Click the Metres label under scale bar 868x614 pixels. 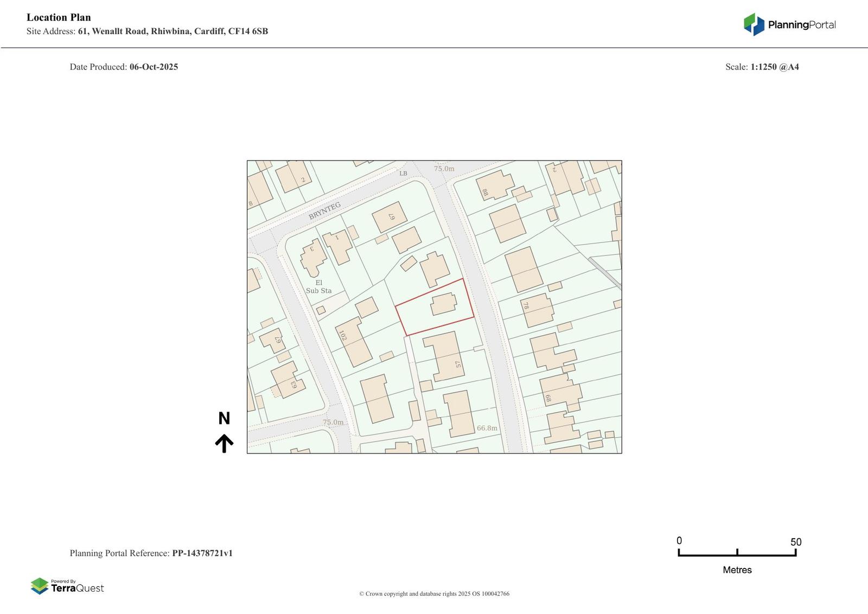click(x=737, y=570)
